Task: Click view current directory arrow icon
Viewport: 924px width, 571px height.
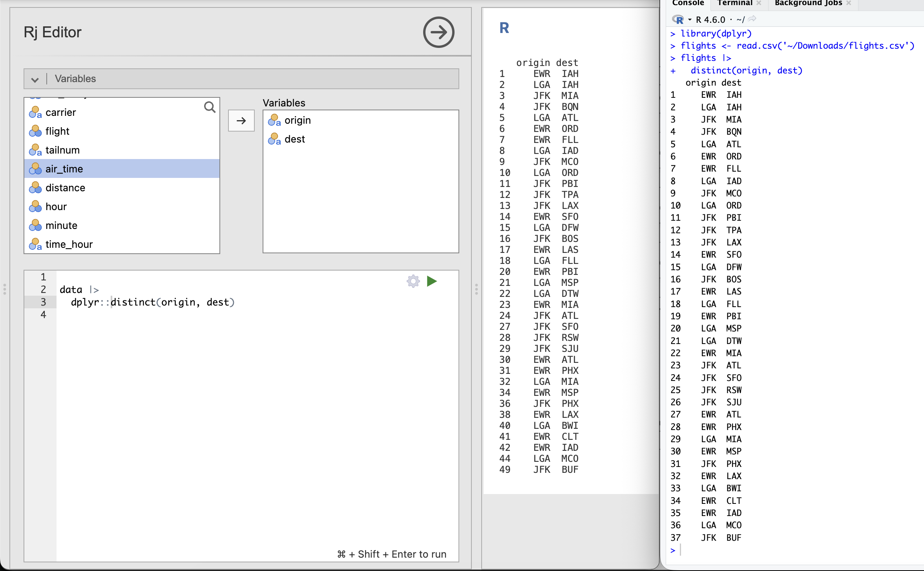Action: coord(752,19)
